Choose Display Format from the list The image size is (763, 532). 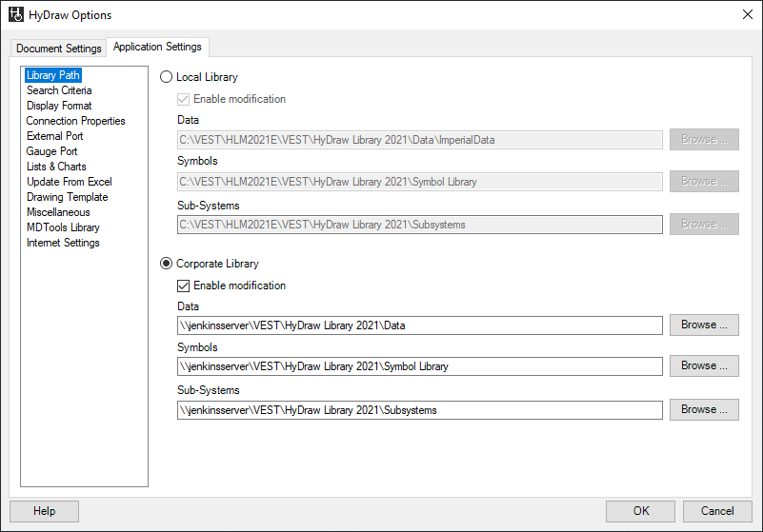(59, 106)
